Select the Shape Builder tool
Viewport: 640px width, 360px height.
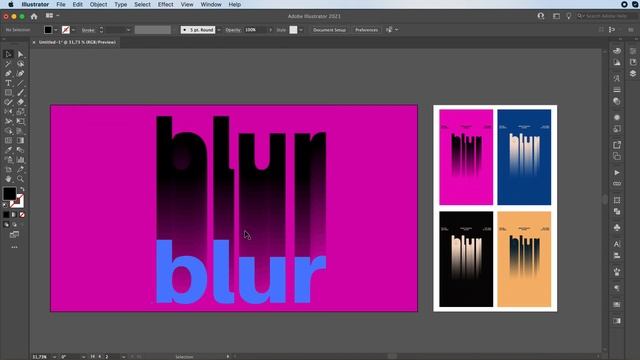[x=8, y=131]
